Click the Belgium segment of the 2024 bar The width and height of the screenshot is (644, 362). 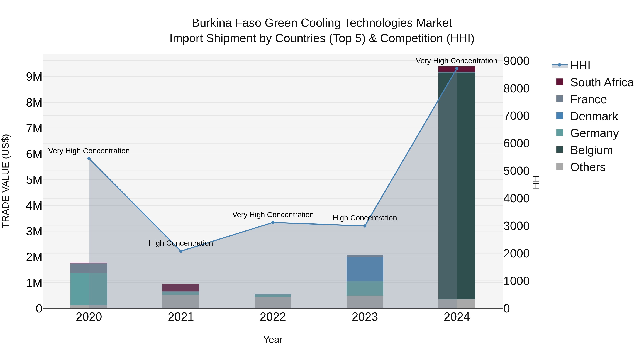457,186
